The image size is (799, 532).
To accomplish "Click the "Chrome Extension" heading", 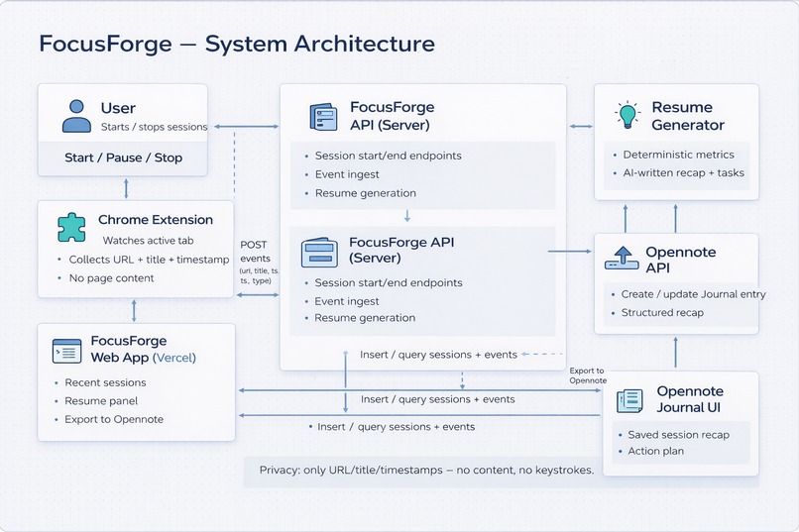I will (x=156, y=219).
